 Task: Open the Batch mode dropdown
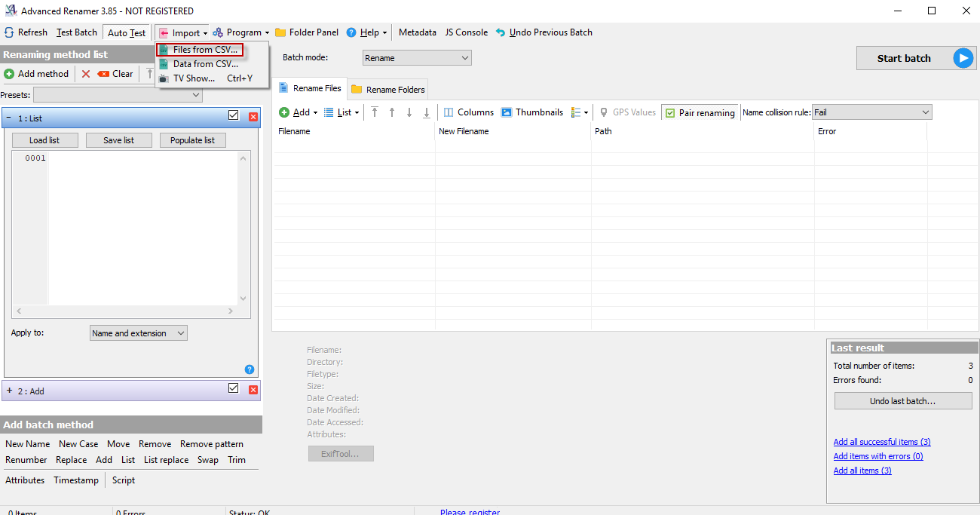click(417, 58)
